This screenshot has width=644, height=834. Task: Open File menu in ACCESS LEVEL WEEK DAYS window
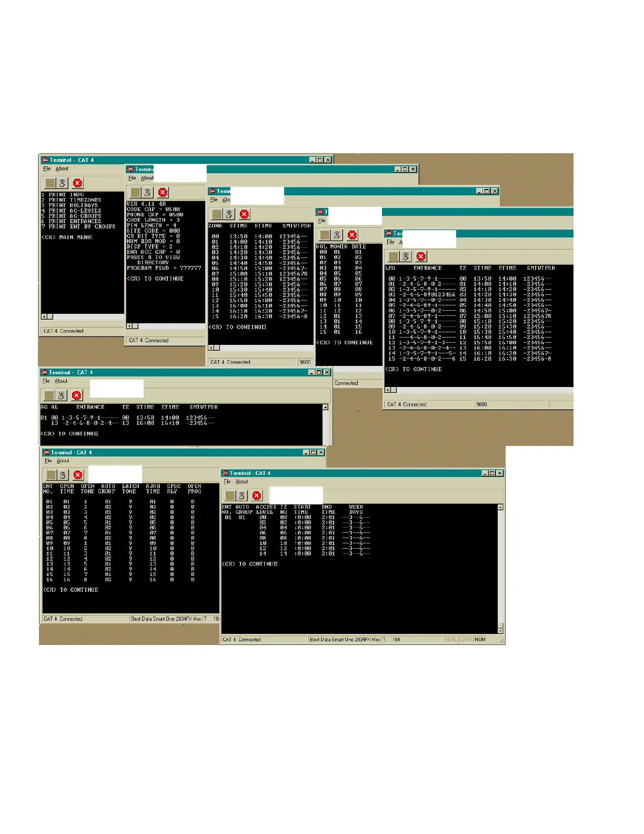pyautogui.click(x=227, y=482)
